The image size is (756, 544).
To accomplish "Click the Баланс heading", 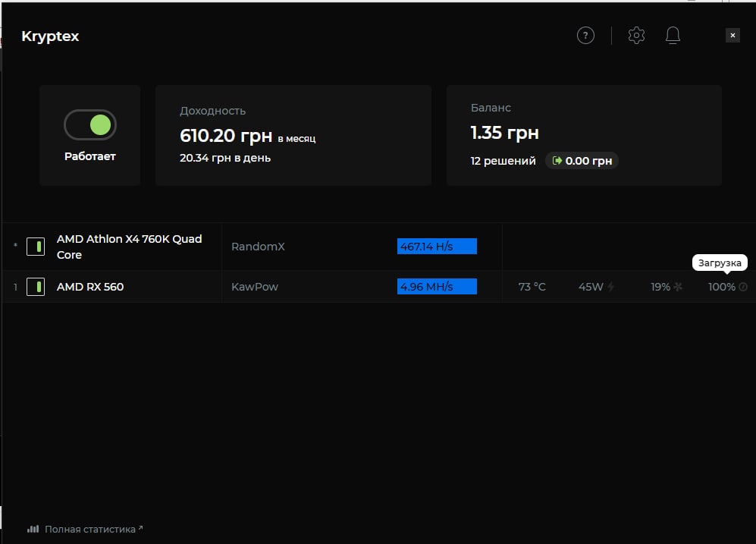I will (491, 108).
